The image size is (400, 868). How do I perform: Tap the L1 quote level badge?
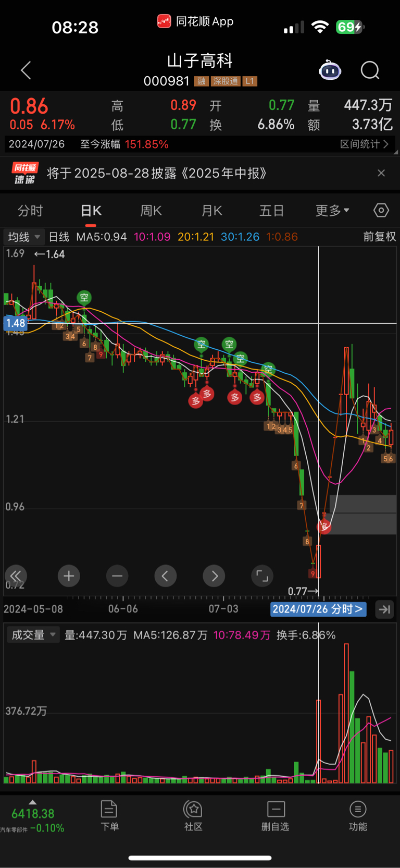pos(250,81)
